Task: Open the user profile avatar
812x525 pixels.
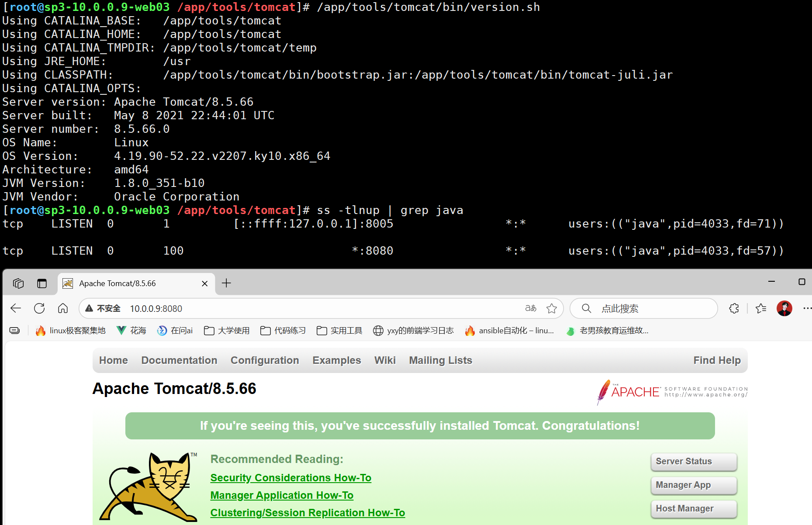Action: point(784,308)
